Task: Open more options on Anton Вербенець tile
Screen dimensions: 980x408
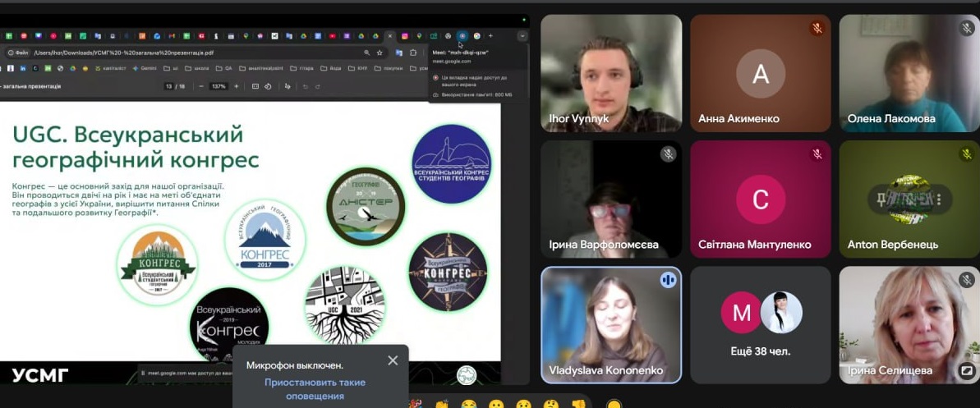Action: (x=938, y=199)
